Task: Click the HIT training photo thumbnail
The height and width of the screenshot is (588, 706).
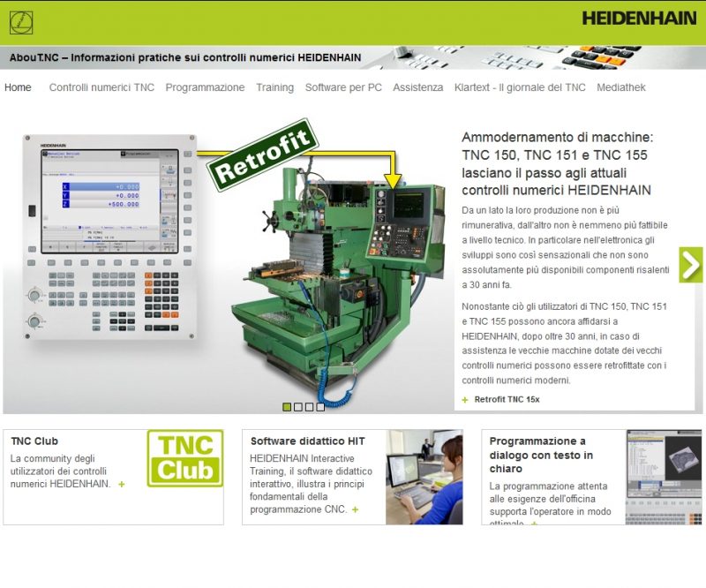Action: (424, 477)
